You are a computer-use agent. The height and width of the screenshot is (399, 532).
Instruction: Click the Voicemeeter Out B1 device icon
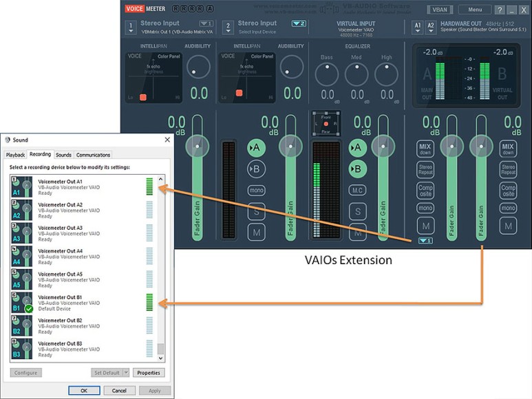click(22, 303)
